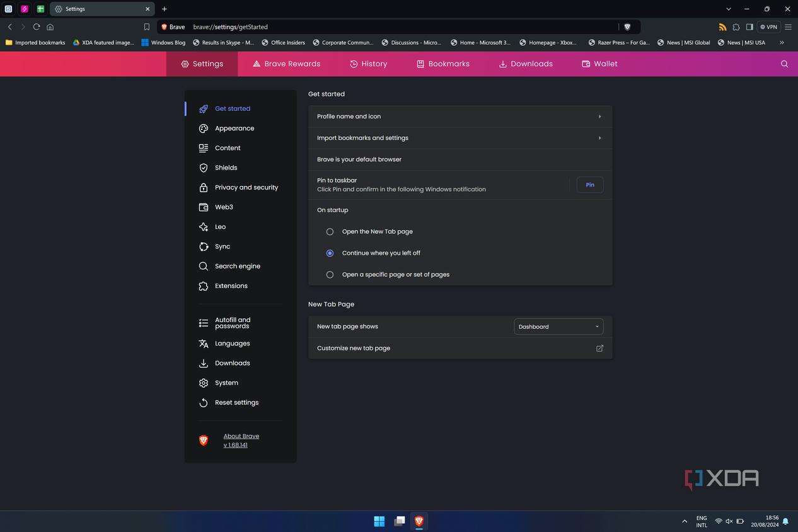Open the Brave Rewards tab
Screen dimensions: 798x532
click(286, 64)
